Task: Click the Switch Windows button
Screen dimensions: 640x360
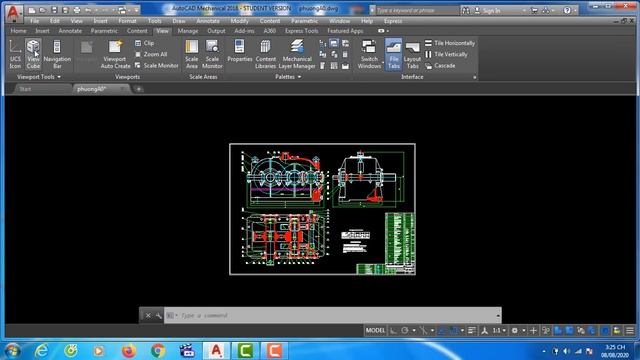Action: [369, 54]
